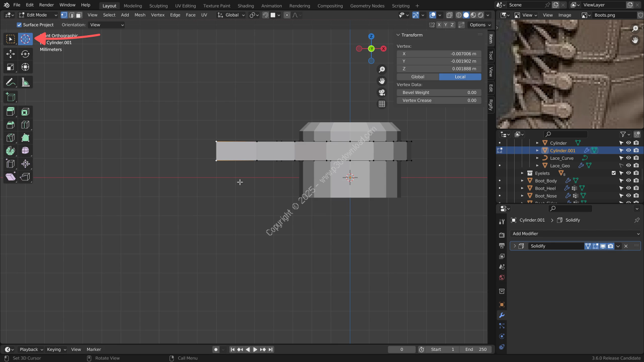Image resolution: width=644 pixels, height=362 pixels.
Task: Toggle the snapping magnet
Action: tap(266, 15)
